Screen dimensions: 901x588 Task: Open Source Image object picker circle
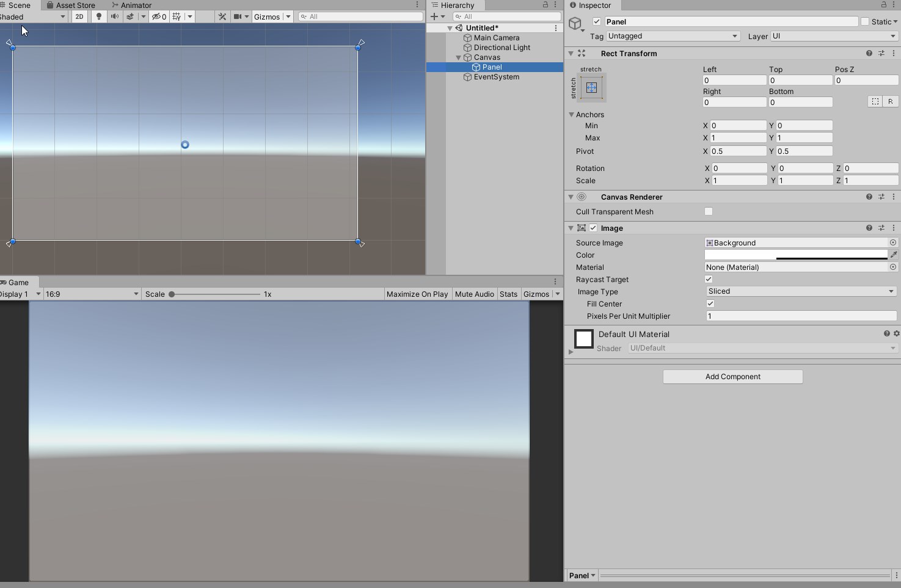coord(893,242)
